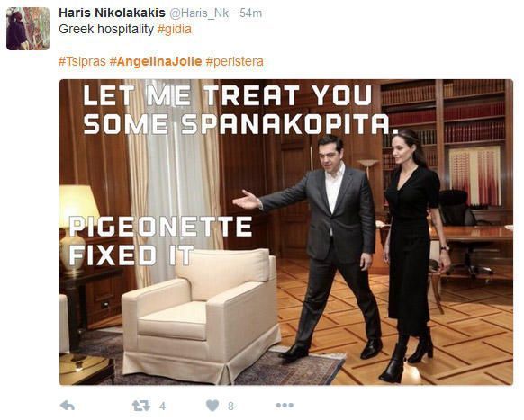
Task: Open the #AngelinaJolie hashtag
Action: click(x=156, y=61)
